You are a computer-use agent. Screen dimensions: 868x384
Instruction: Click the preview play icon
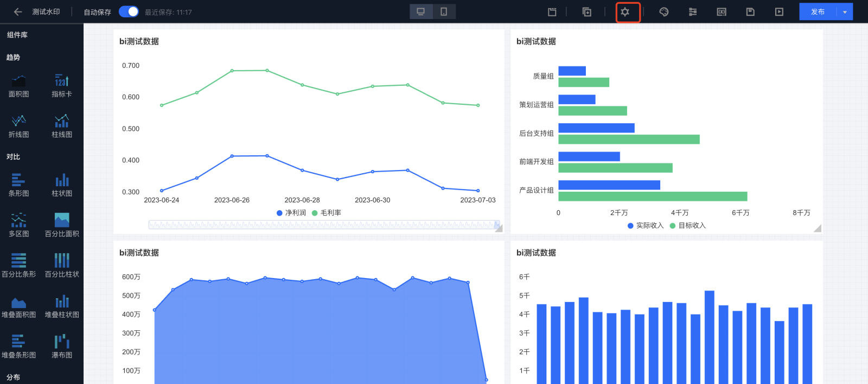(x=779, y=12)
